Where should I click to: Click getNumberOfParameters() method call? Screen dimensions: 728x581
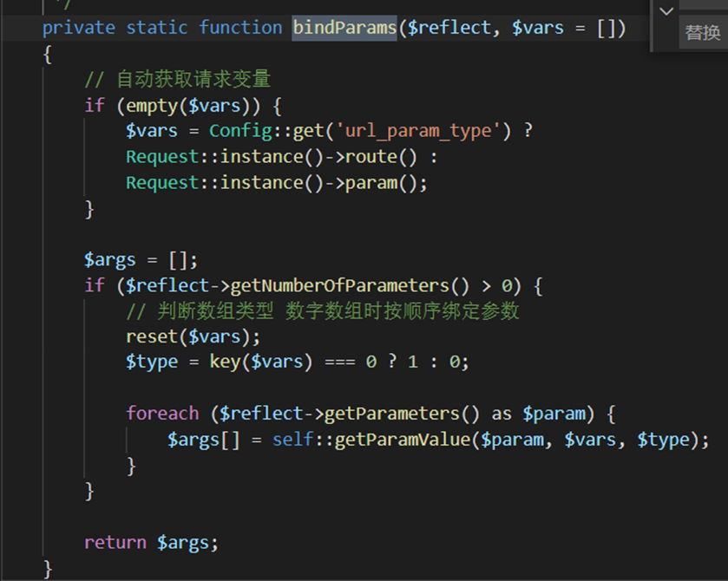(350, 285)
